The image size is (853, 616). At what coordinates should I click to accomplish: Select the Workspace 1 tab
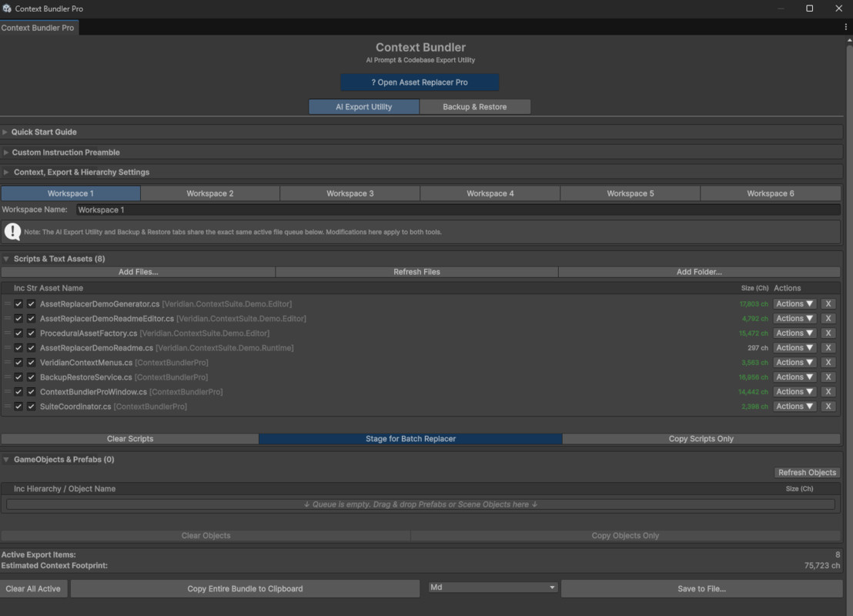(x=71, y=193)
